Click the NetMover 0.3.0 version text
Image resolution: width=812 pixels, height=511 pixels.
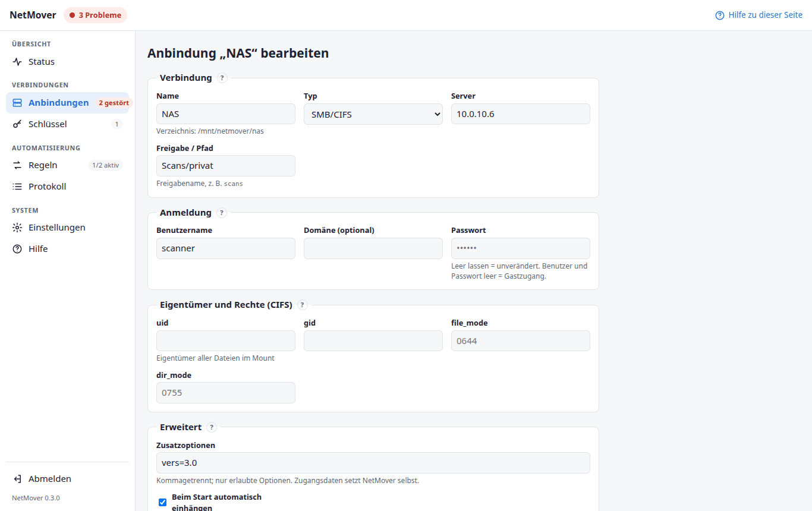(36, 498)
